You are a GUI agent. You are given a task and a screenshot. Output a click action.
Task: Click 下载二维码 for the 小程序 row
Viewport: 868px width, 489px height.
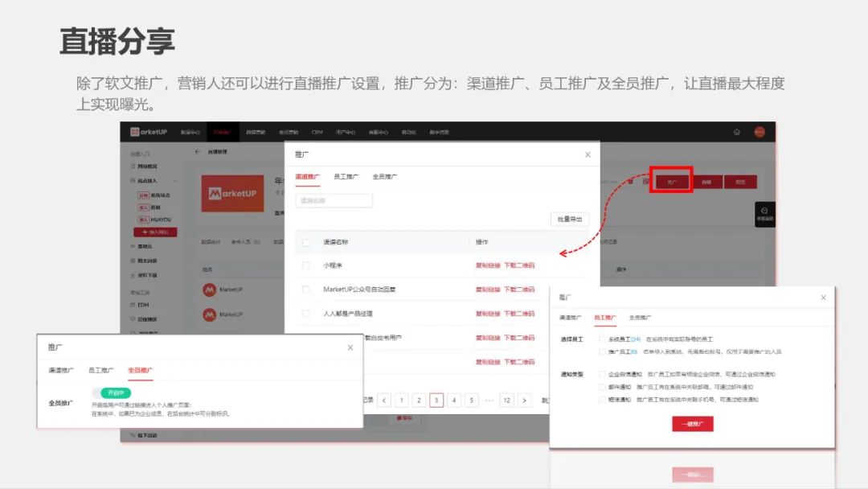(519, 266)
